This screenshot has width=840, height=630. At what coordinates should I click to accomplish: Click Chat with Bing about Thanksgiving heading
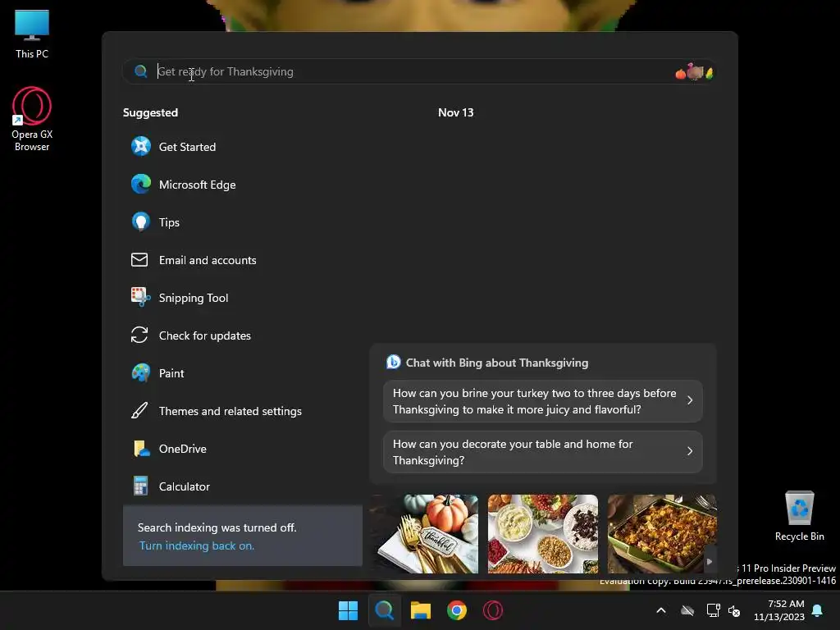tap(496, 363)
